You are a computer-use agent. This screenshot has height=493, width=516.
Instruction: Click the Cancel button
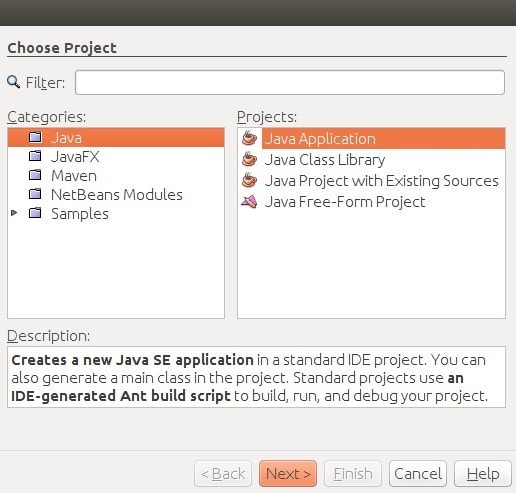pyautogui.click(x=418, y=474)
